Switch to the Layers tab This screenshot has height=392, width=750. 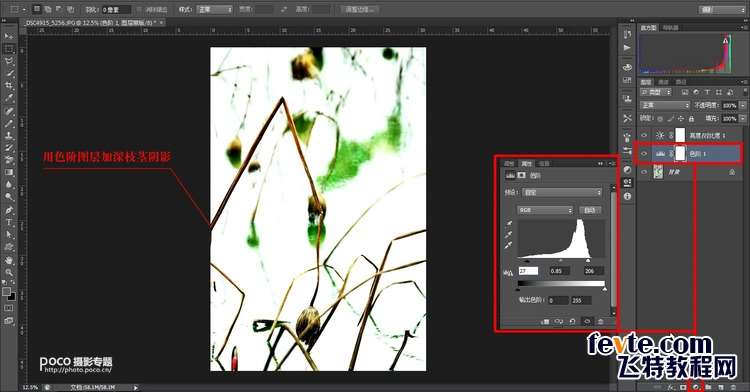pos(646,82)
